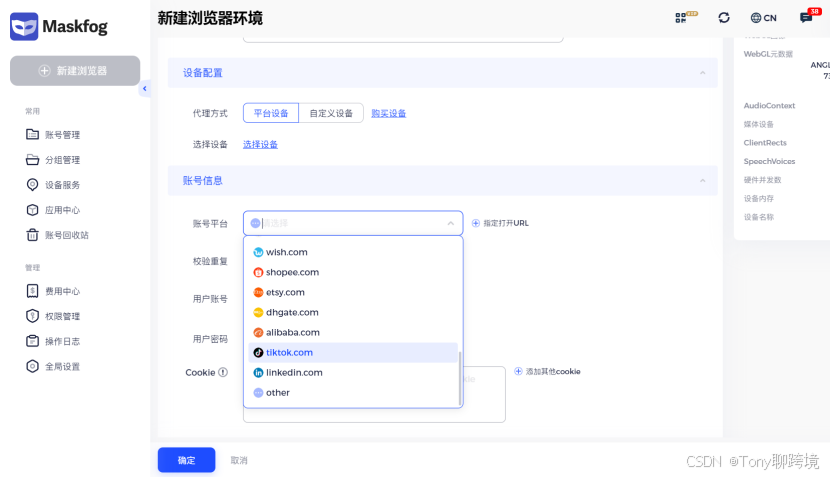Click ClientRects in the right panel
Image resolution: width=831 pixels, height=477 pixels.
coord(765,143)
